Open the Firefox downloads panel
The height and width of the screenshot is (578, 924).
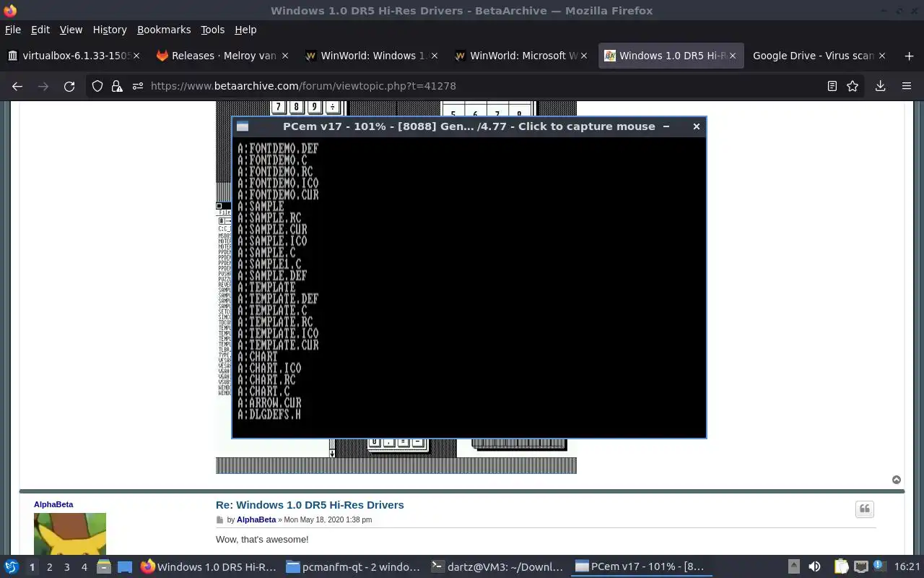(x=880, y=86)
